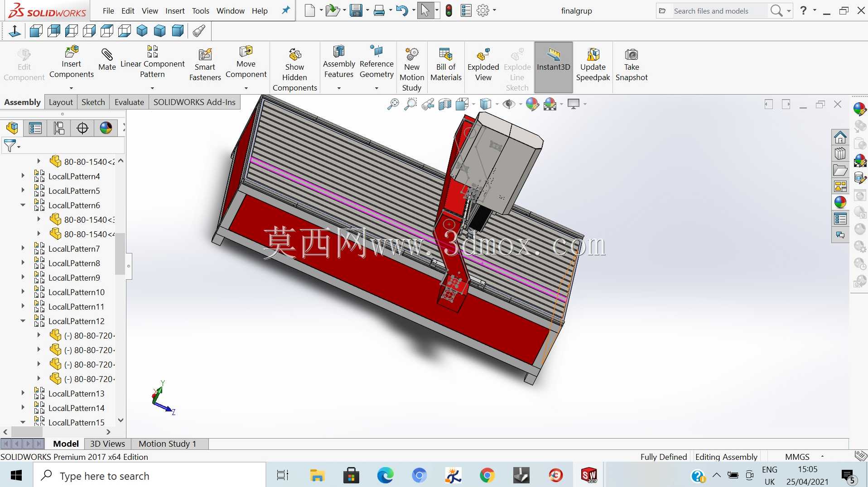This screenshot has width=868, height=487.
Task: Open Google Chrome from taskbar
Action: (x=487, y=476)
